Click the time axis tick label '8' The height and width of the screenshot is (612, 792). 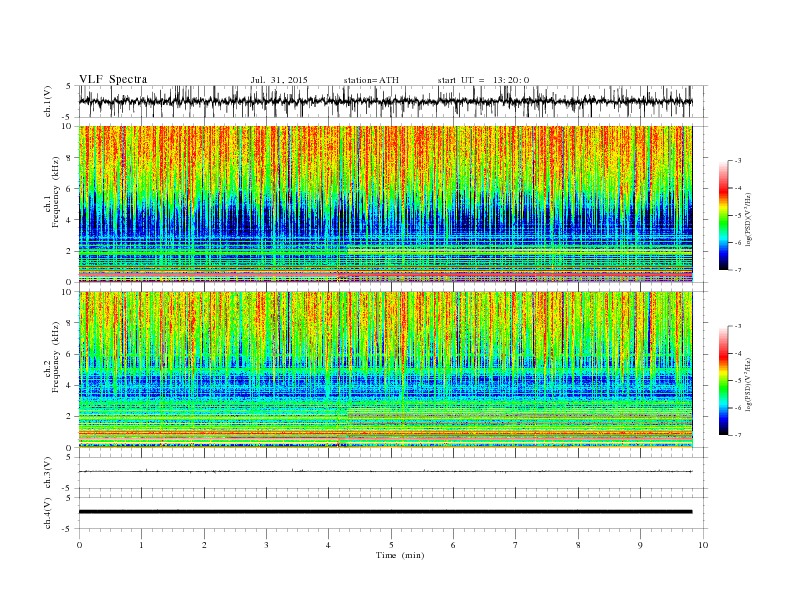click(578, 545)
